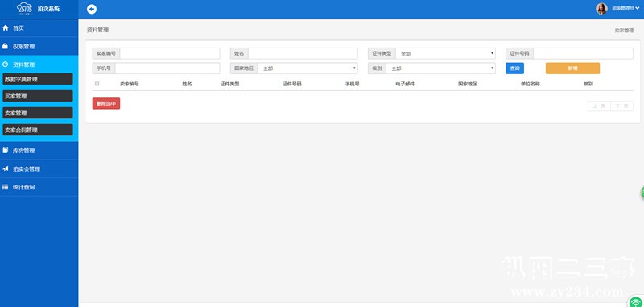Image resolution: width=644 pixels, height=307 pixels.
Task: Open the 级别 dropdown
Action: click(440, 68)
